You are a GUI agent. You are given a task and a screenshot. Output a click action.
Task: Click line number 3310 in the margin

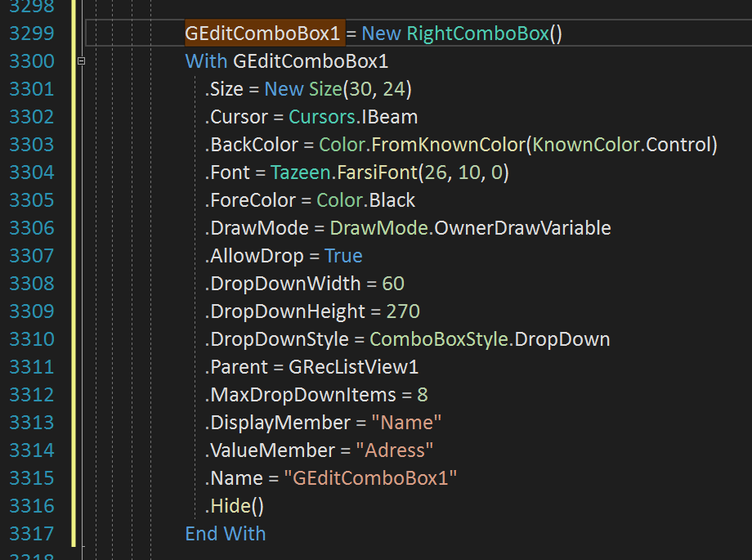31,338
